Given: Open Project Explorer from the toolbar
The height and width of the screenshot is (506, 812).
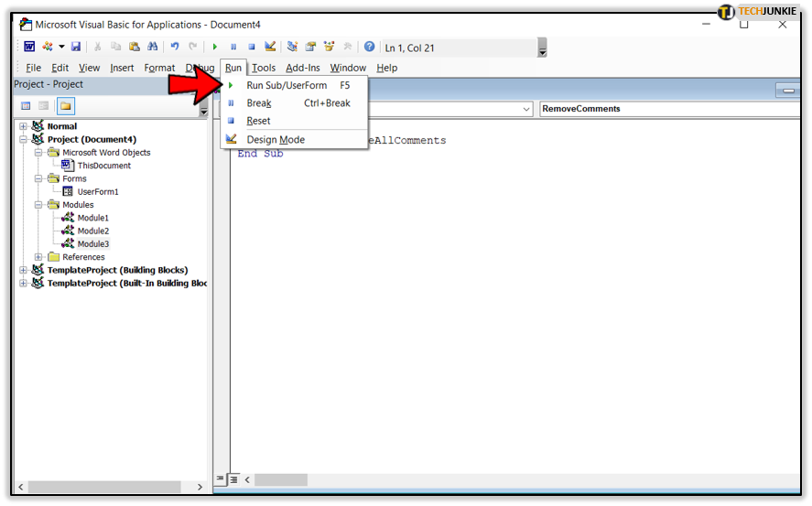Looking at the screenshot, I should [292, 47].
